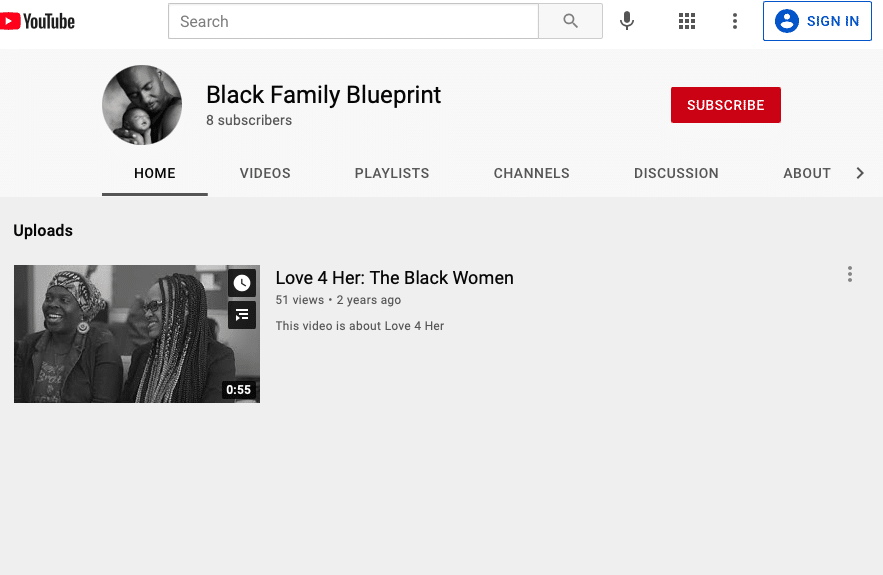Click the Black Family Blueprint channel name
Screen dimensions: 883x575
[x=324, y=95]
